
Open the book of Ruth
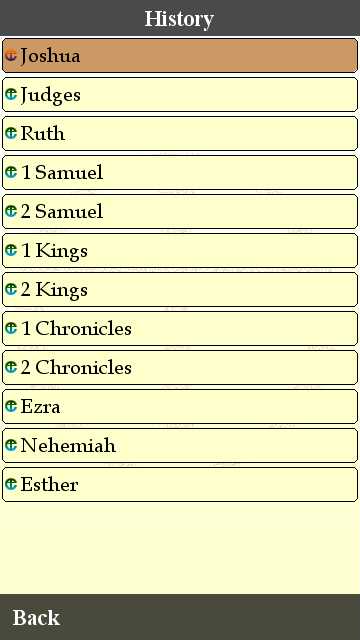180,133
